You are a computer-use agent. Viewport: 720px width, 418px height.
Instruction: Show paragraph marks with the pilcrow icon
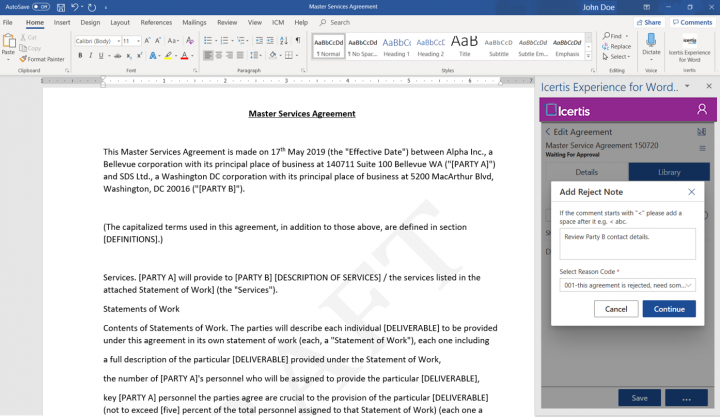pos(297,41)
